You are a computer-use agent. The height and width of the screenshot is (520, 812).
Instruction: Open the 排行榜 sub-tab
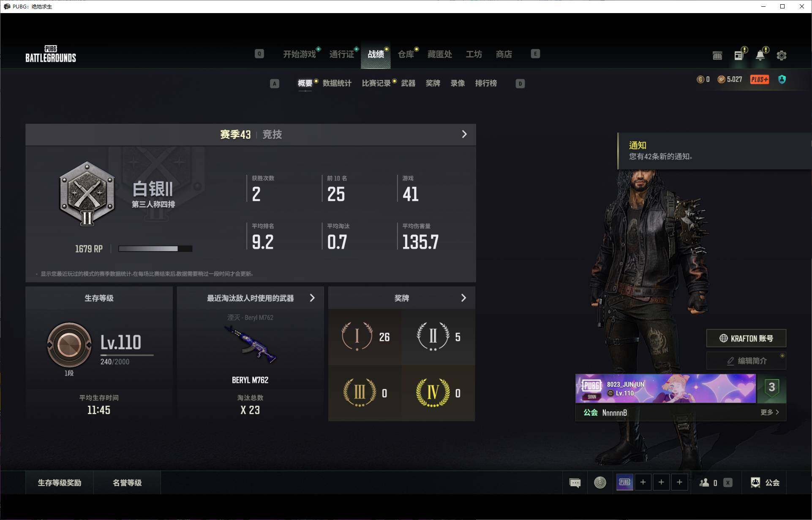[x=486, y=83]
